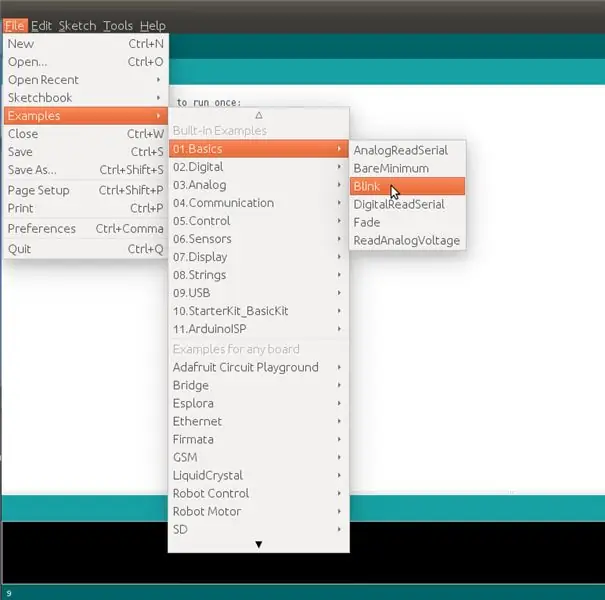Open the Sketch menu
This screenshot has width=605, height=600.
[x=77, y=26]
